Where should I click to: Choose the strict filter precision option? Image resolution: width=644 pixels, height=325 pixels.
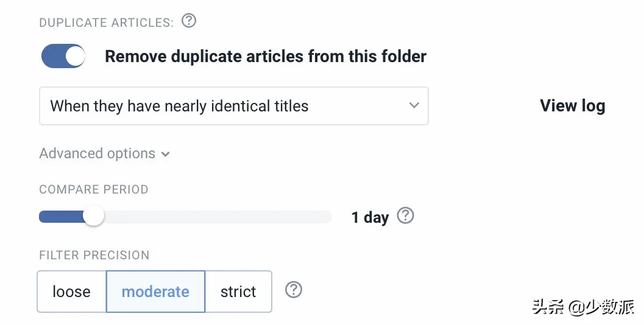click(238, 292)
